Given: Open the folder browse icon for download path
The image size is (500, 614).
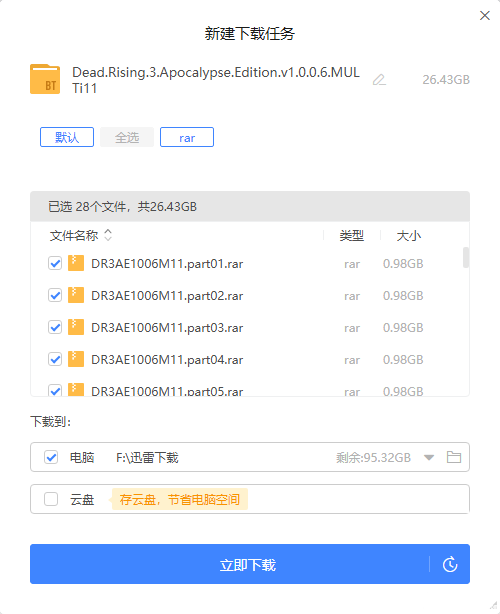Looking at the screenshot, I should [454, 457].
